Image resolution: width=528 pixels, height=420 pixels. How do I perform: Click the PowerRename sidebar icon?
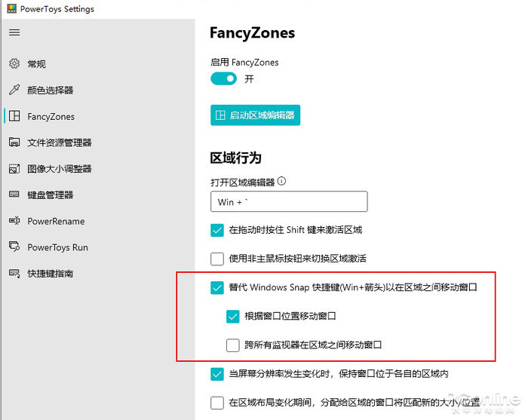point(14,220)
